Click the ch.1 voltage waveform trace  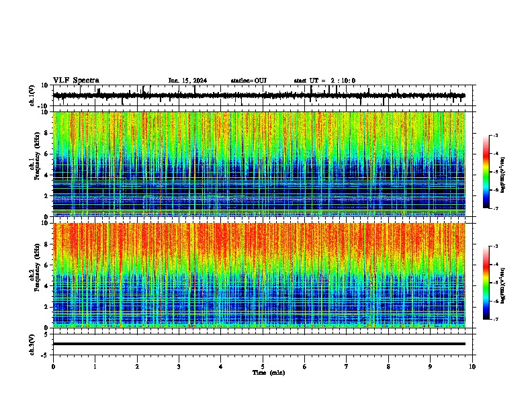coord(259,95)
